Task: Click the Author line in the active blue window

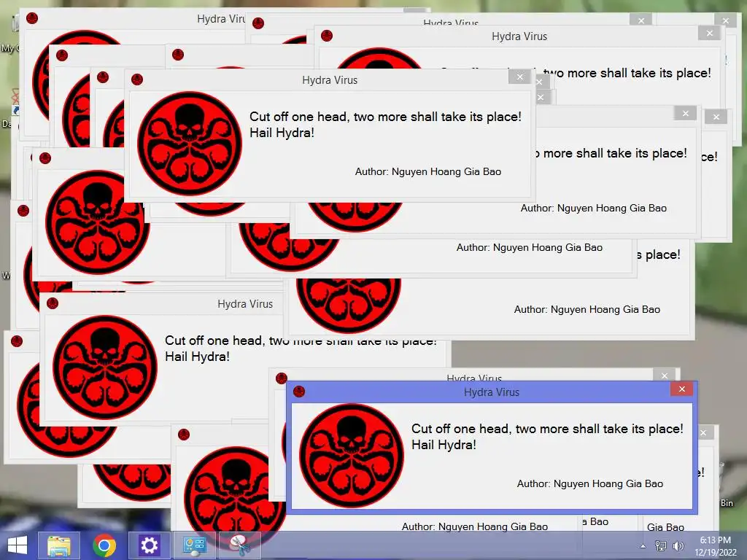Action: (x=589, y=484)
